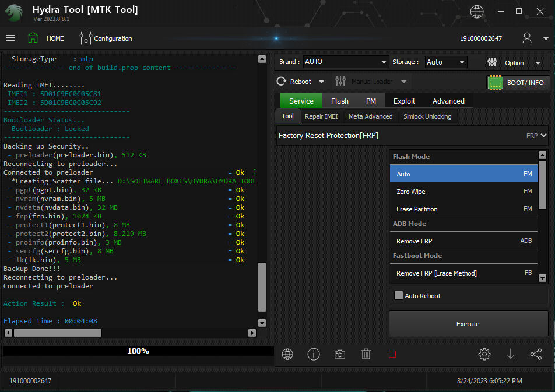Viewport: 555px width, 392px height.
Task: Click the log scroll down arrow
Action: (262, 323)
